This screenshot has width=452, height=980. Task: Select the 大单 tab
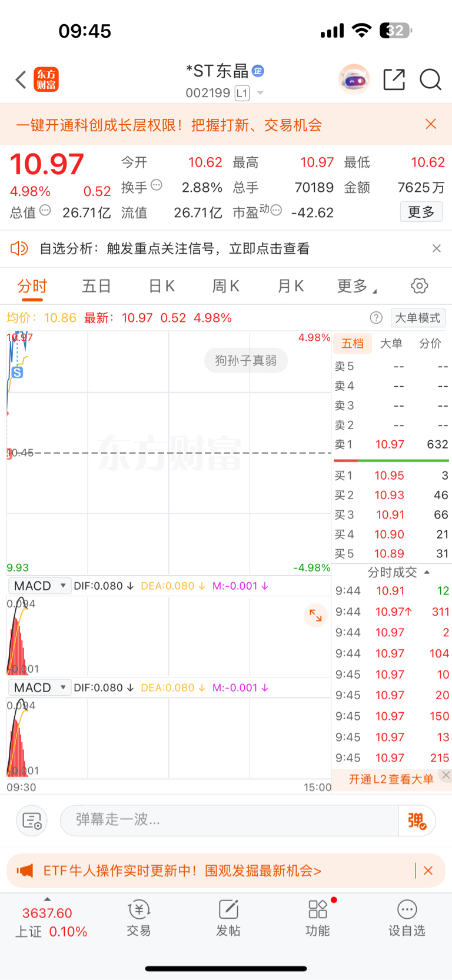pos(391,344)
